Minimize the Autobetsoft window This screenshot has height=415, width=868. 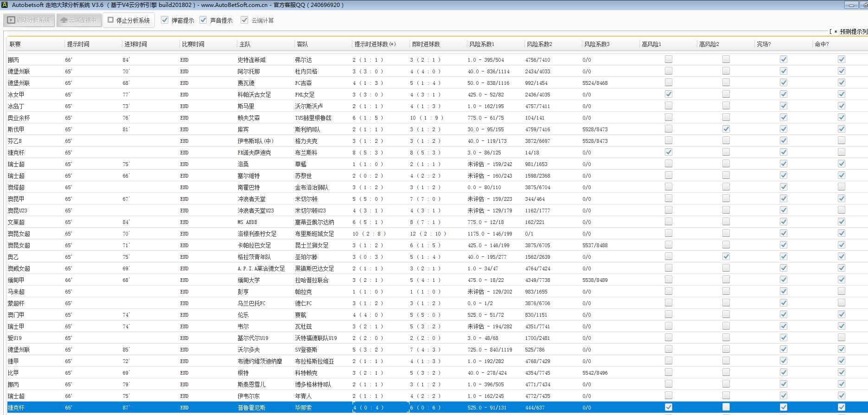(x=851, y=5)
